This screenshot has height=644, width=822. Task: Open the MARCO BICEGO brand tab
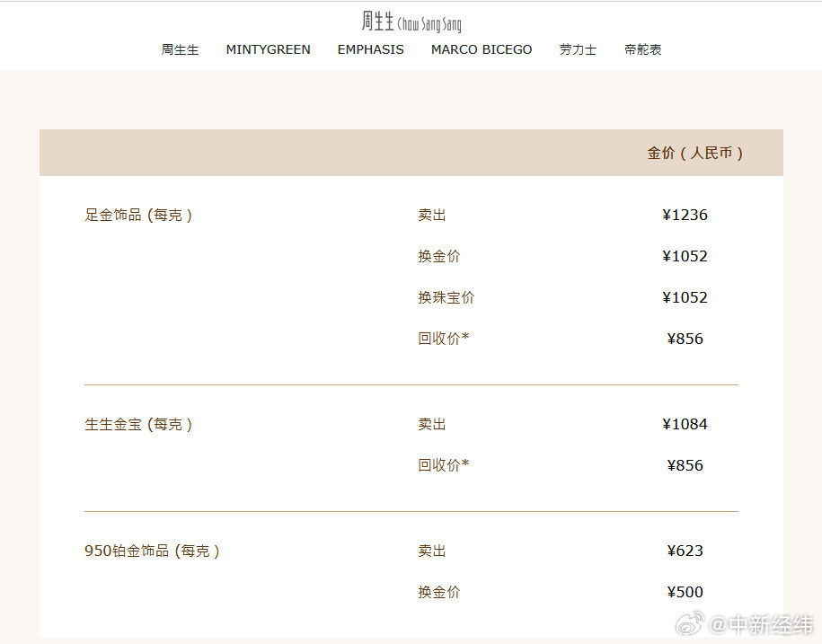(482, 49)
